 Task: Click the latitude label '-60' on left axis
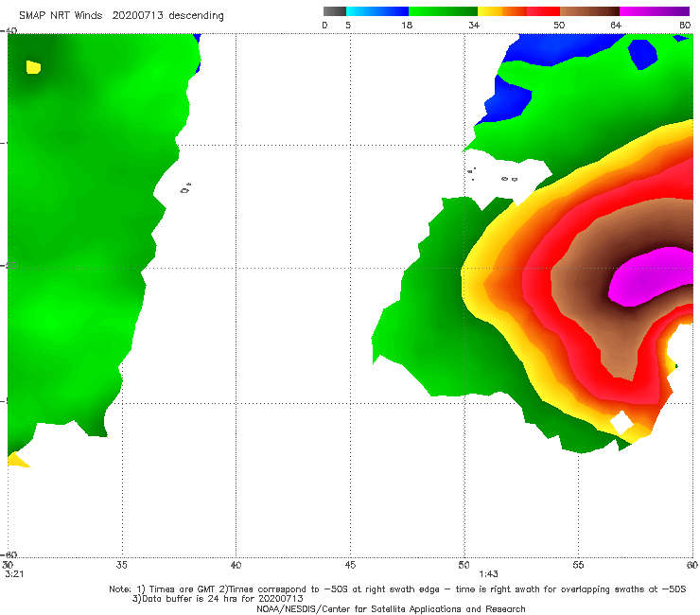pos(10,554)
